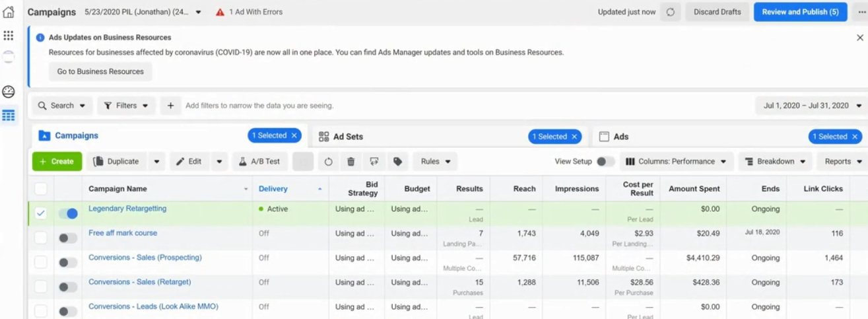
Task: Sort by the Amount Spent column header
Action: tap(696, 189)
